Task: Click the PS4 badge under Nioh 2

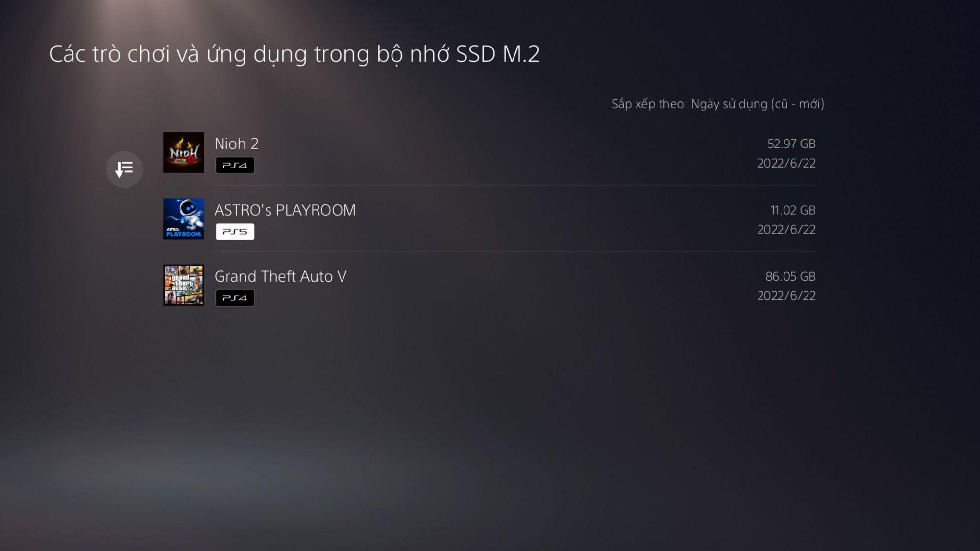Action: (x=235, y=165)
